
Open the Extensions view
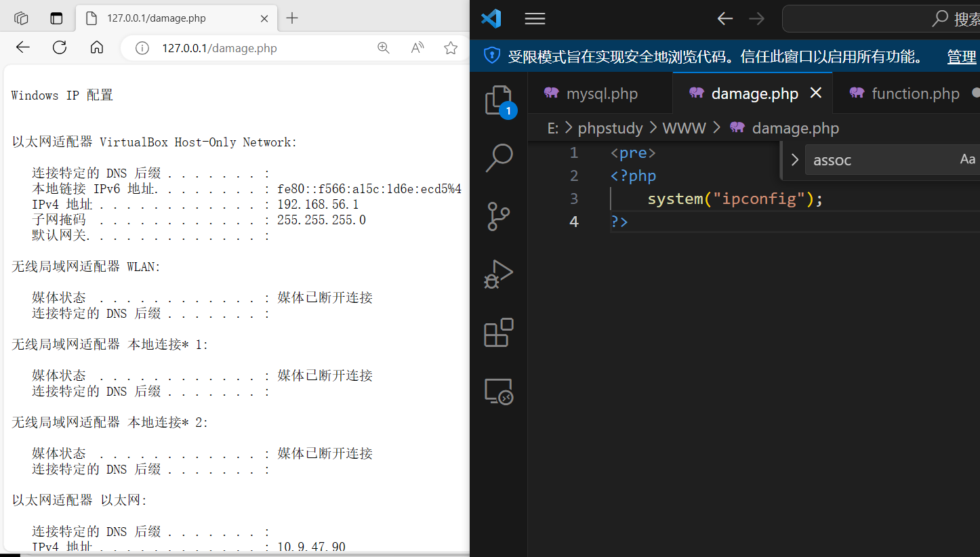point(499,333)
